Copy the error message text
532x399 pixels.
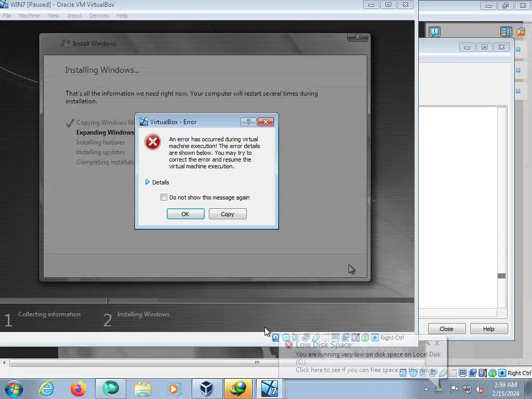point(228,214)
